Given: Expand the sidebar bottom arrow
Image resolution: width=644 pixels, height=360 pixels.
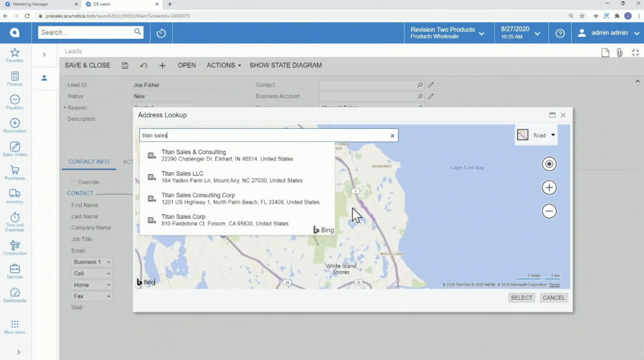Looking at the screenshot, I should pyautogui.click(x=18, y=352).
